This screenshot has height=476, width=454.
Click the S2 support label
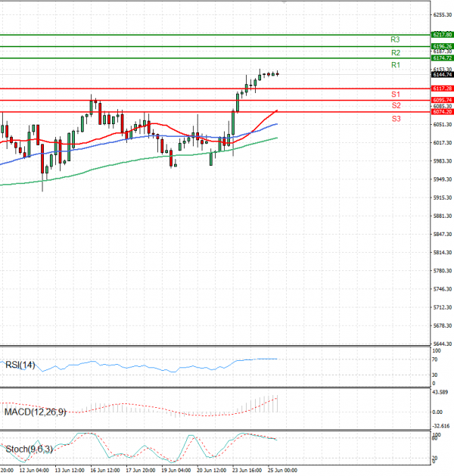(396, 105)
